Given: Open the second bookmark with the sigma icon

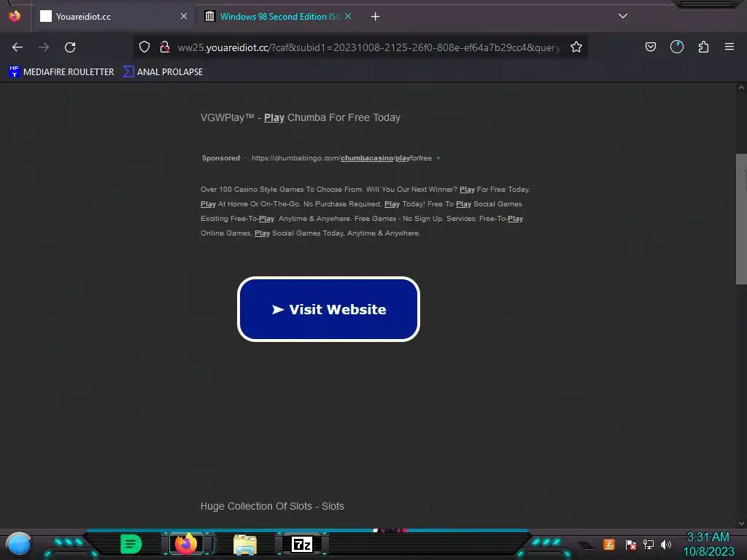Looking at the screenshot, I should click(163, 72).
